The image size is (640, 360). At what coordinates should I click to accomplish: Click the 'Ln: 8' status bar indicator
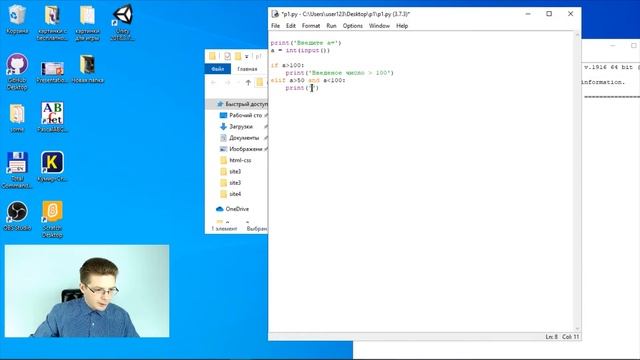(x=551, y=337)
